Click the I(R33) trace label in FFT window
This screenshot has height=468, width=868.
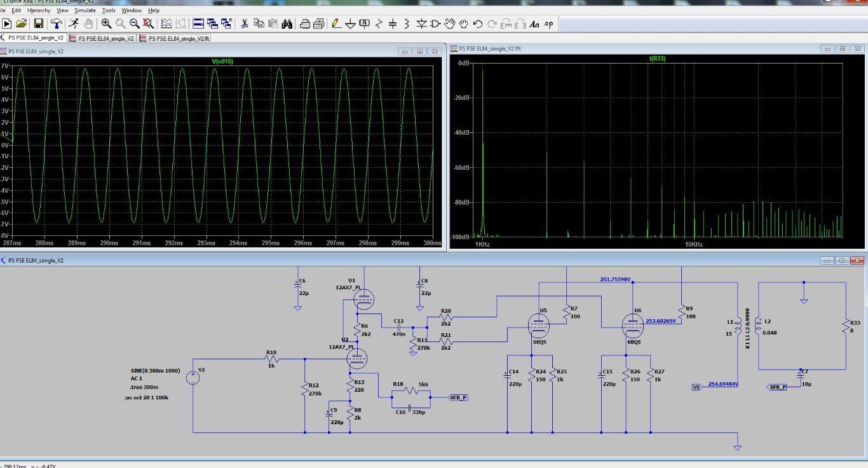coord(657,59)
